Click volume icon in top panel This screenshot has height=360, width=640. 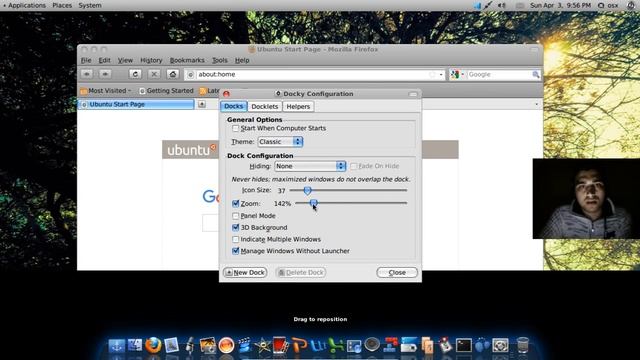pyautogui.click(x=502, y=5)
